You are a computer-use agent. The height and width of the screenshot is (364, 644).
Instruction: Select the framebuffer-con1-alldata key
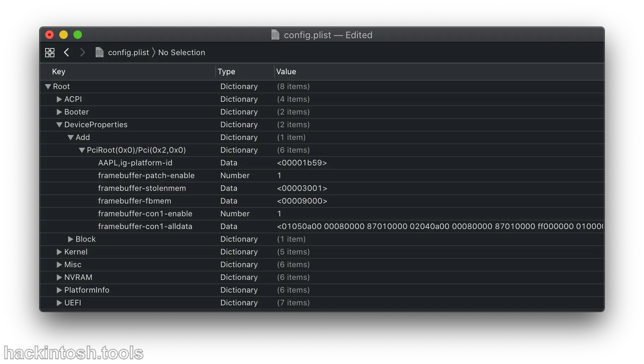point(145,227)
